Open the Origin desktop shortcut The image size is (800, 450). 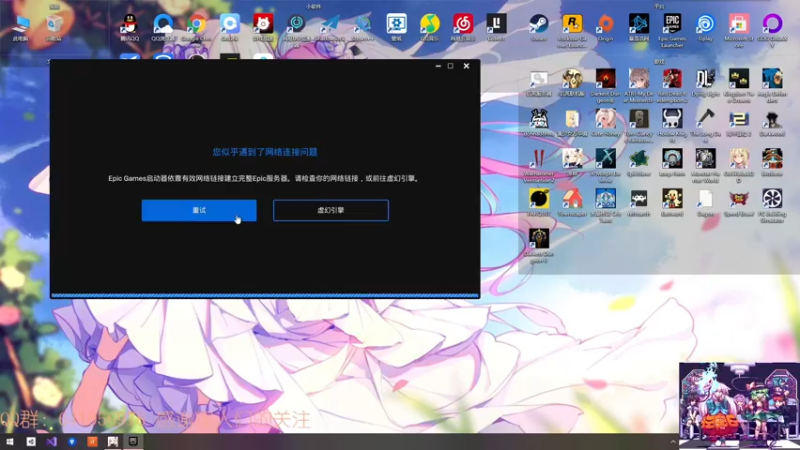pos(606,28)
